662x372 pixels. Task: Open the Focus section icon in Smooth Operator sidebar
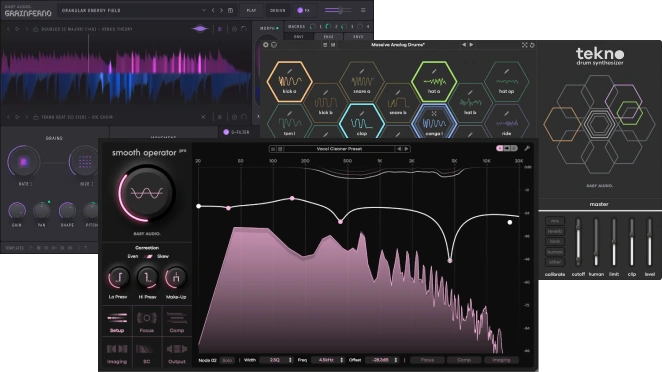147,322
